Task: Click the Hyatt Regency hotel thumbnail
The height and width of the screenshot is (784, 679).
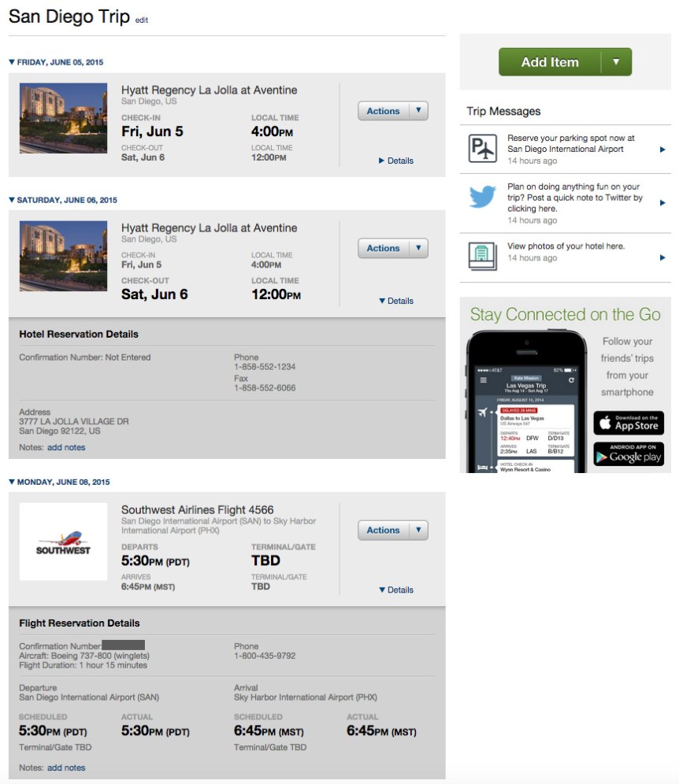Action: coord(63,118)
